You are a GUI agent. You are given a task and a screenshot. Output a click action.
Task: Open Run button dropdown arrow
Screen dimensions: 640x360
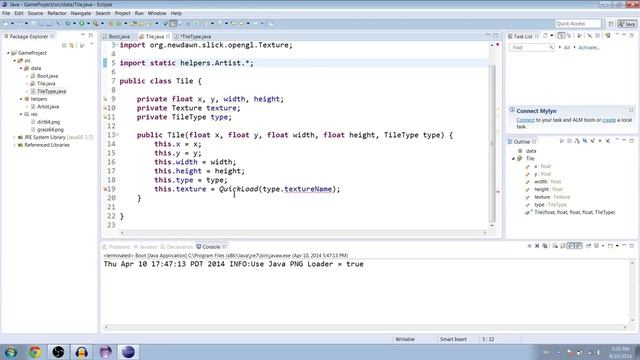pos(88,24)
